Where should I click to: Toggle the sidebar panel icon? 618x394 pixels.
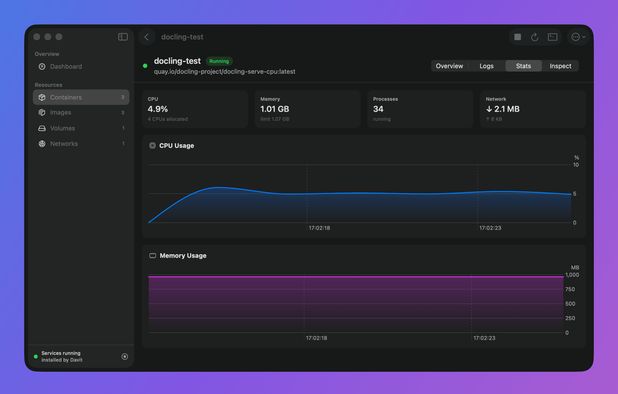click(123, 37)
